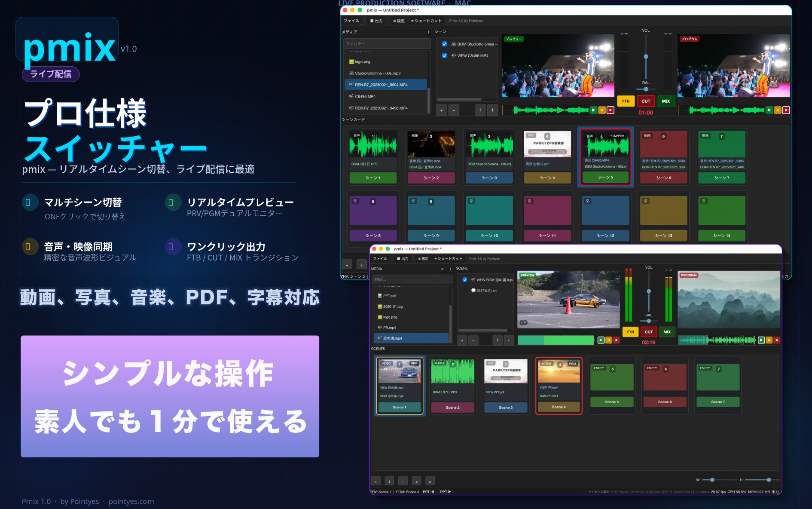This screenshot has height=509, width=812.
Task: Open the ファイル menu in front window
Action: (380, 258)
